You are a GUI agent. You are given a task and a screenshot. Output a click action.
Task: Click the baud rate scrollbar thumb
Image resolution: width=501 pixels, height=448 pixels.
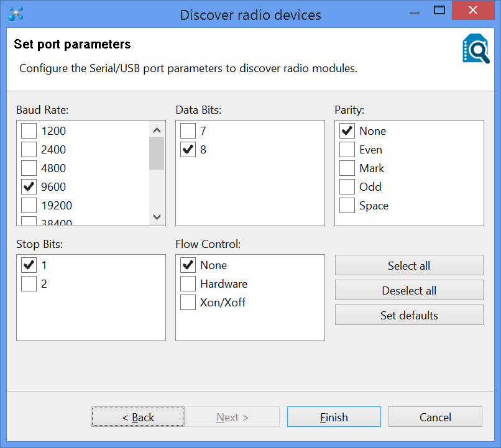(x=157, y=153)
